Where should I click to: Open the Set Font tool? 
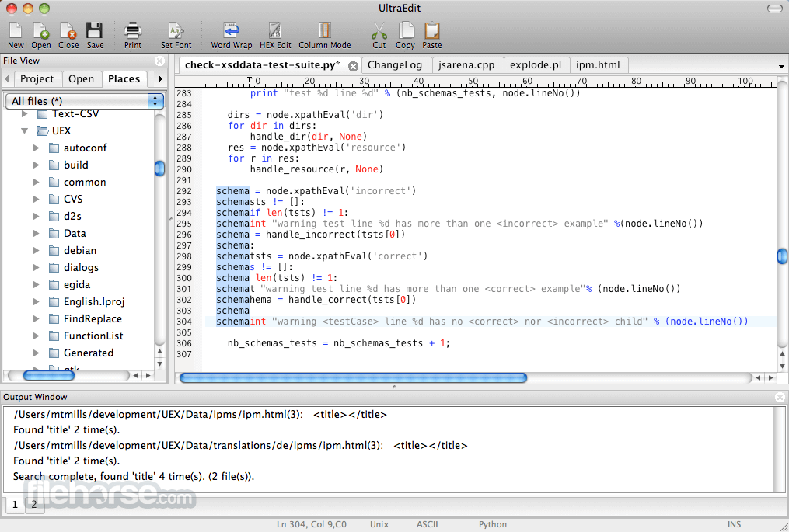point(176,35)
